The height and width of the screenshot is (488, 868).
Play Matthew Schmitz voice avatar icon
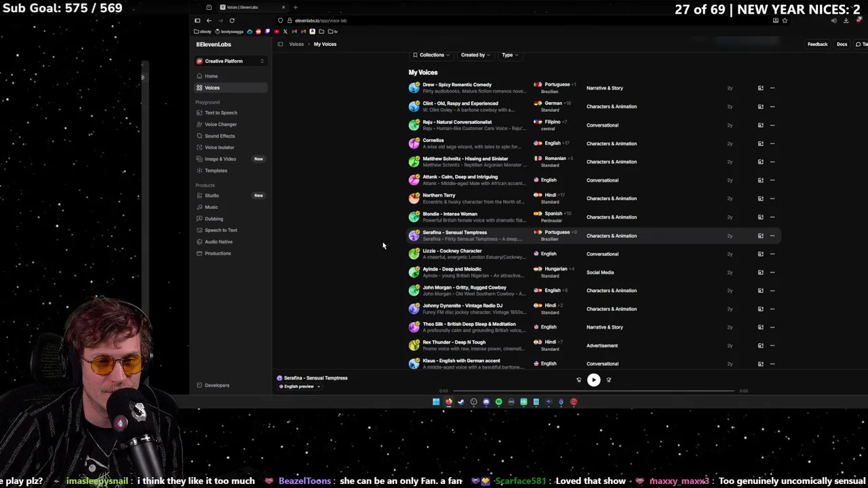click(414, 161)
